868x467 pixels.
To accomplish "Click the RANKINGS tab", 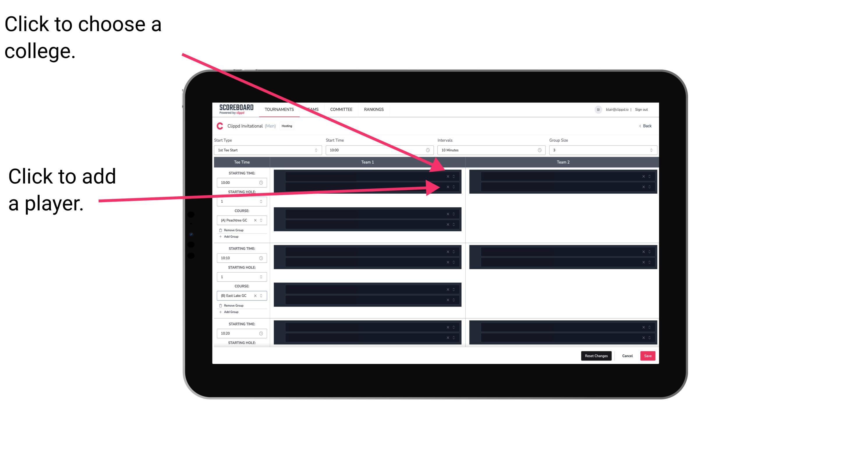I will click(374, 110).
